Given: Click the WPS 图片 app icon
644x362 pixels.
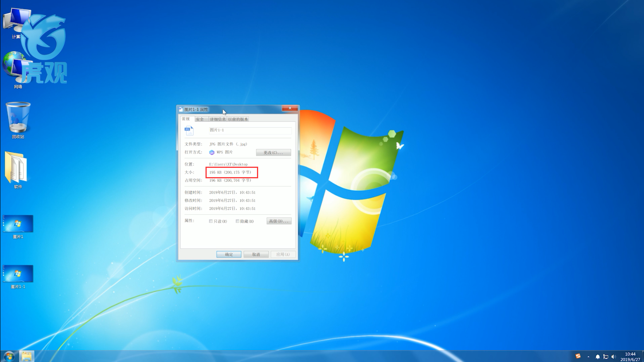Looking at the screenshot, I should click(x=212, y=152).
